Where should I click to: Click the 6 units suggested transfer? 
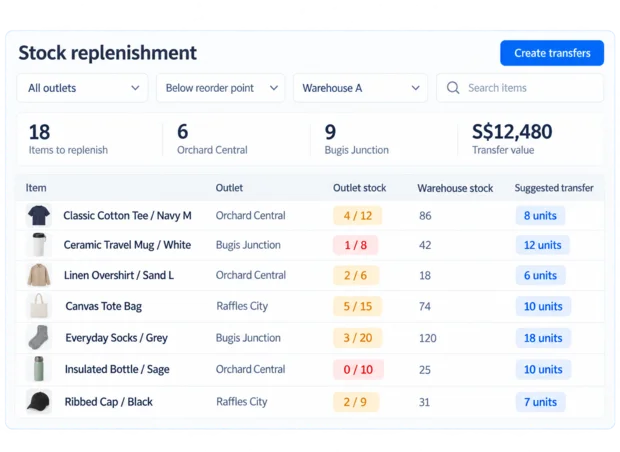[540, 275]
